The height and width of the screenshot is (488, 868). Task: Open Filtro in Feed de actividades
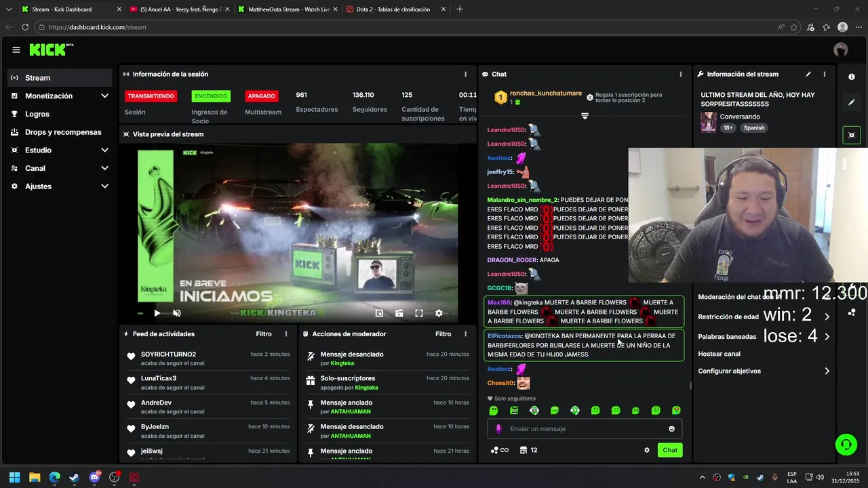264,334
